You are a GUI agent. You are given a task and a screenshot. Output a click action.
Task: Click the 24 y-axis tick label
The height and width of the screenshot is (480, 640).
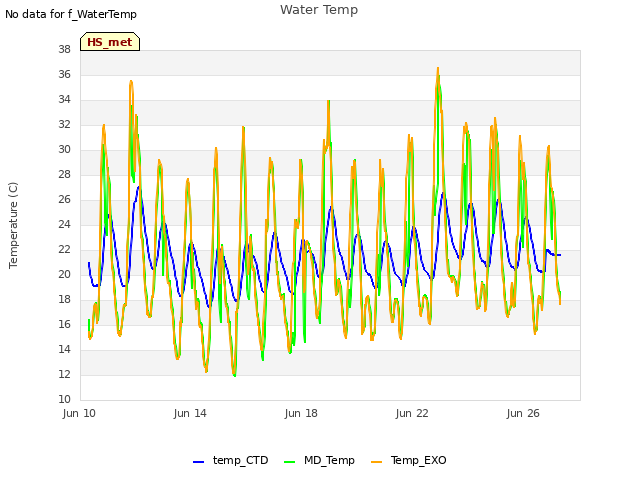point(64,224)
